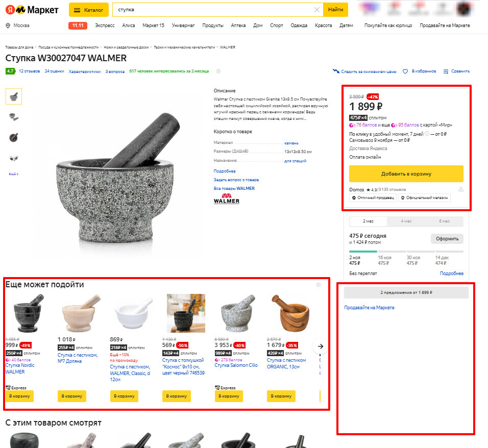Viewport: 488px width, 448px height.
Task: Click the next arrow in recommendations carousel
Action: [x=321, y=346]
